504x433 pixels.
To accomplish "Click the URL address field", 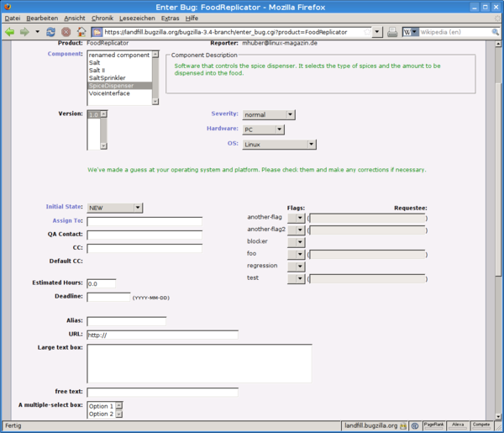I will [x=233, y=32].
